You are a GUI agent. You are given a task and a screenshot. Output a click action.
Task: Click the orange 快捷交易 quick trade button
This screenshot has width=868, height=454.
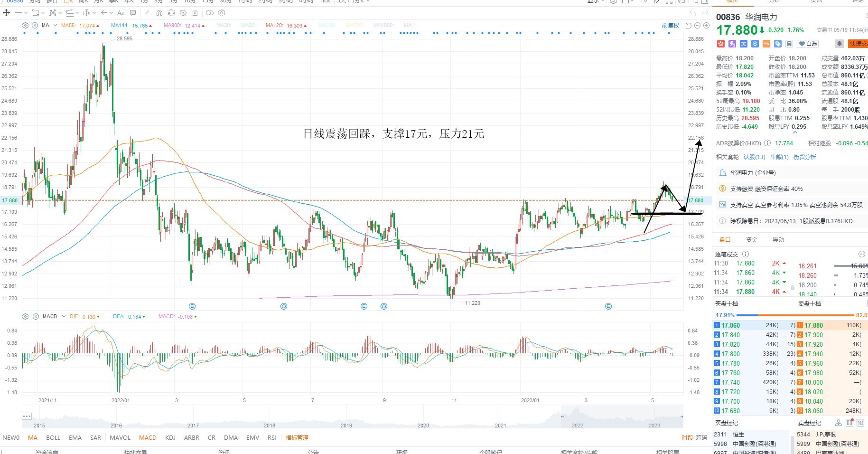click(x=859, y=44)
